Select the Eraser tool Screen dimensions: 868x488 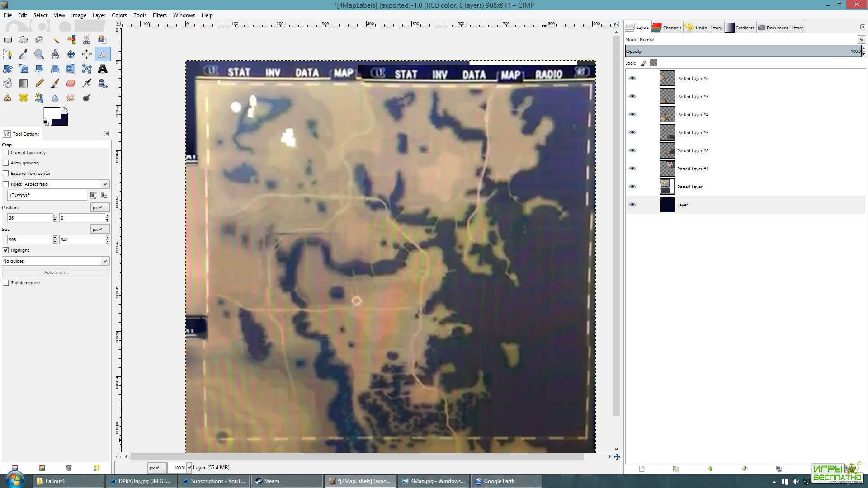[71, 83]
